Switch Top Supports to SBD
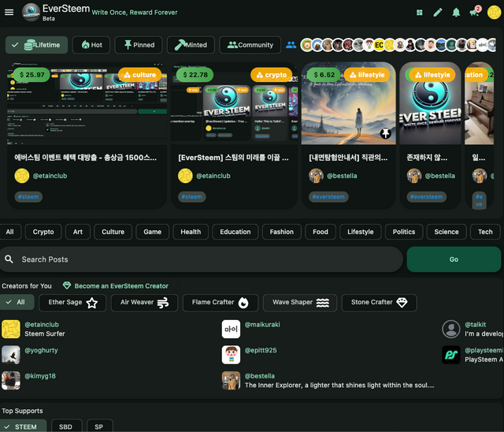This screenshot has height=432, width=504. coord(66,426)
